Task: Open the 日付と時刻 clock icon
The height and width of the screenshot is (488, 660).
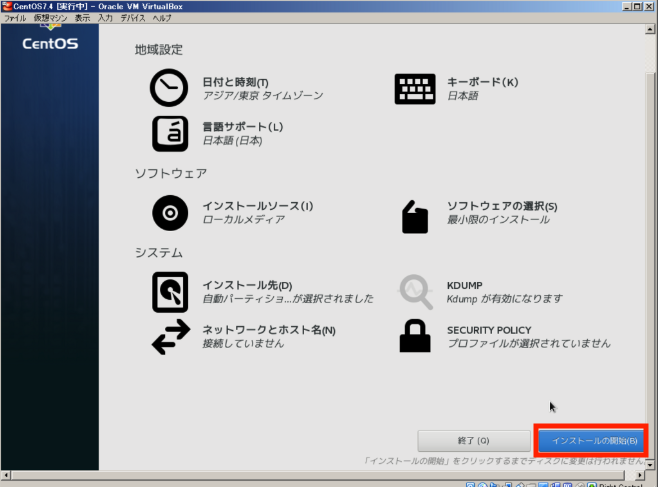Action: (169, 88)
